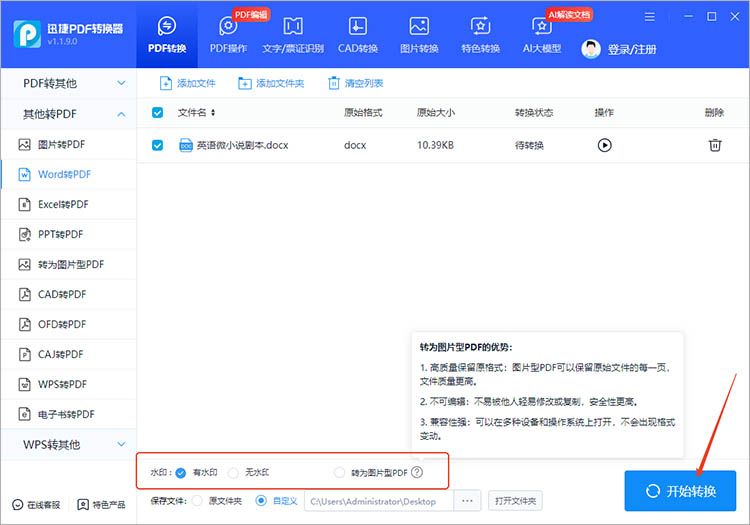Click the 10.39KB size cell
This screenshot has height=525, width=750.
click(435, 145)
